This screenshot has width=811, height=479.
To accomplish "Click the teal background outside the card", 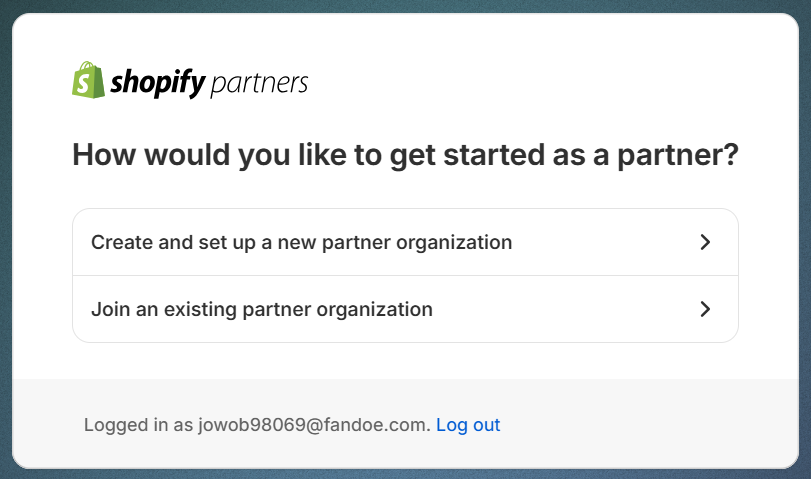I will click(5, 240).
